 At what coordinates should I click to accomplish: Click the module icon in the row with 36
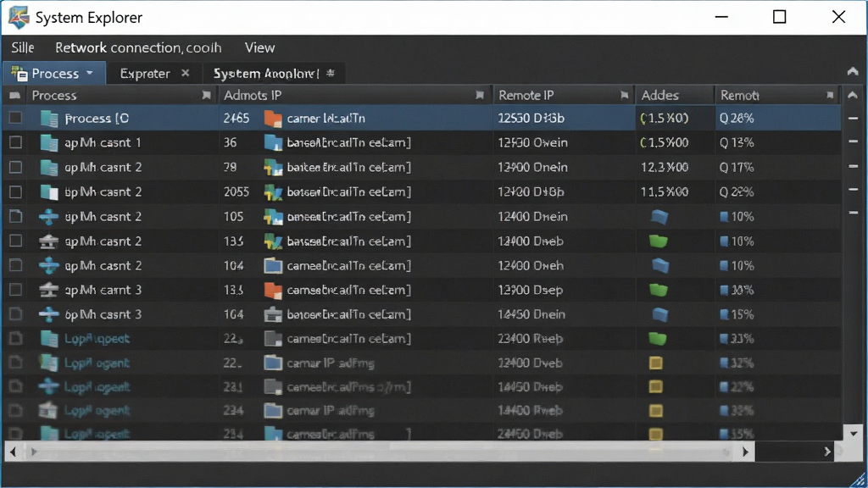[273, 142]
